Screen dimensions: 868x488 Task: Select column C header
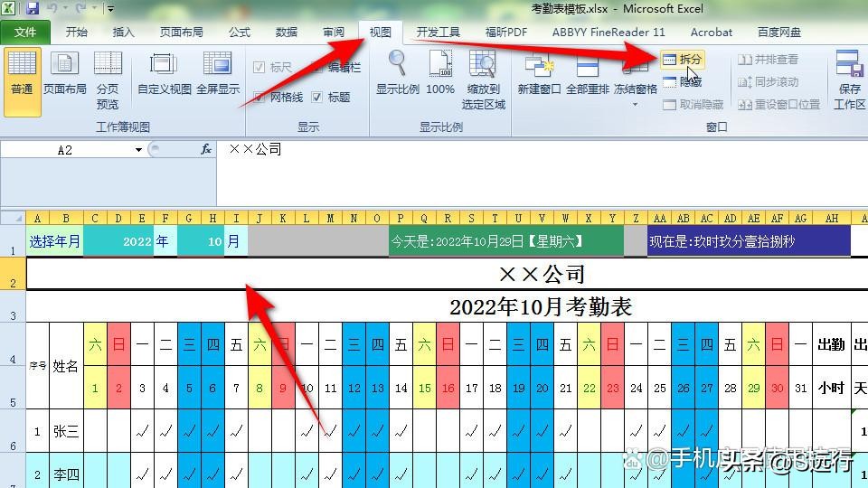[95, 218]
